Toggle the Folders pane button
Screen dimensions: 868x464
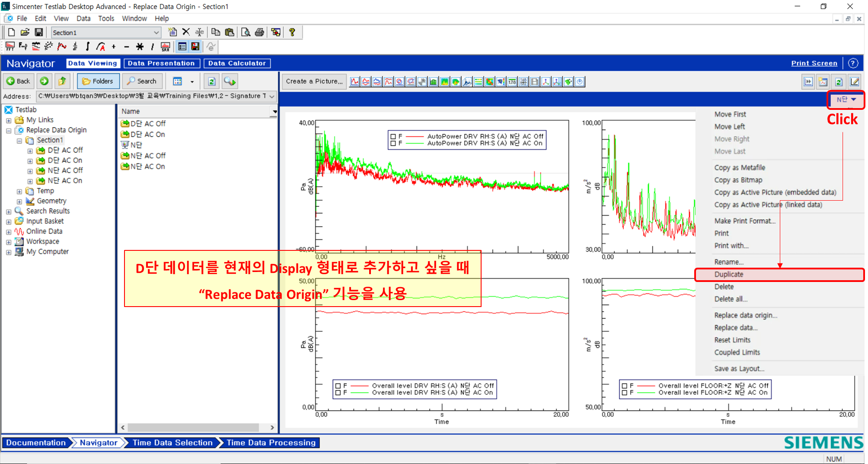(98, 81)
